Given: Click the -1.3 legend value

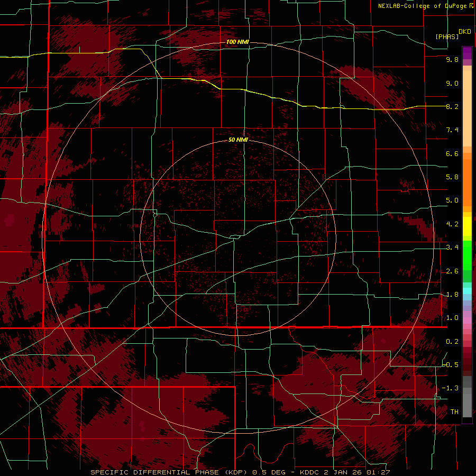Looking at the screenshot, I should pos(450,388).
